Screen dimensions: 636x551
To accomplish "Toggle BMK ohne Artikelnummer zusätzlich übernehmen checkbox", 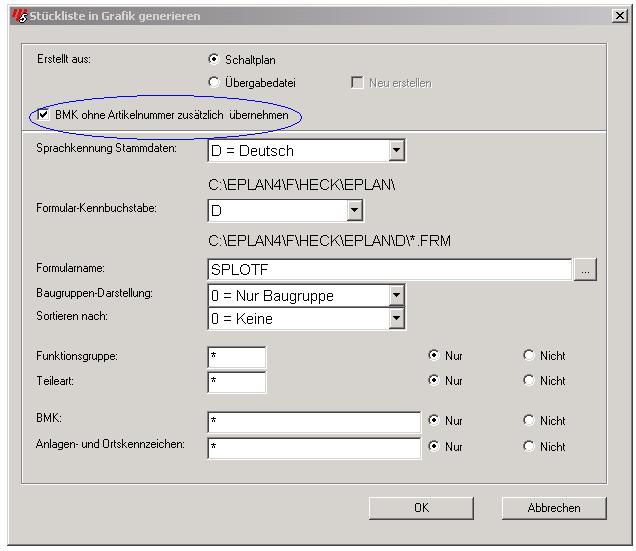I will tap(43, 115).
